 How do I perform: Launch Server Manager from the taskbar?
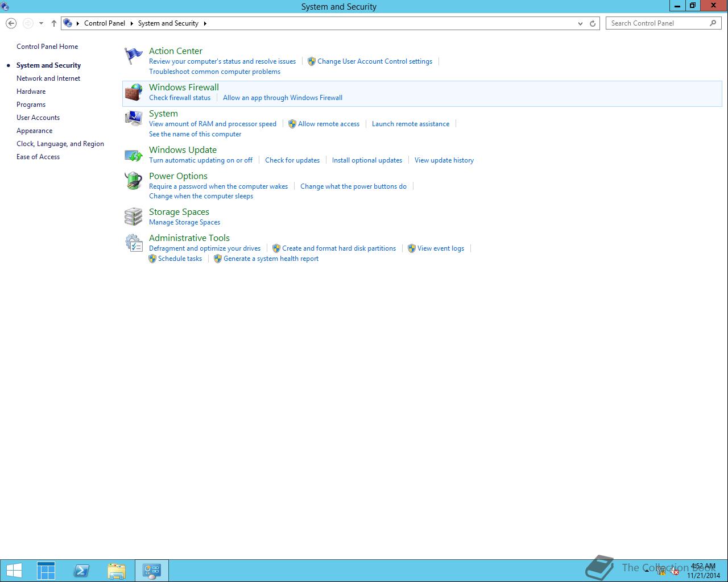pyautogui.click(x=46, y=571)
